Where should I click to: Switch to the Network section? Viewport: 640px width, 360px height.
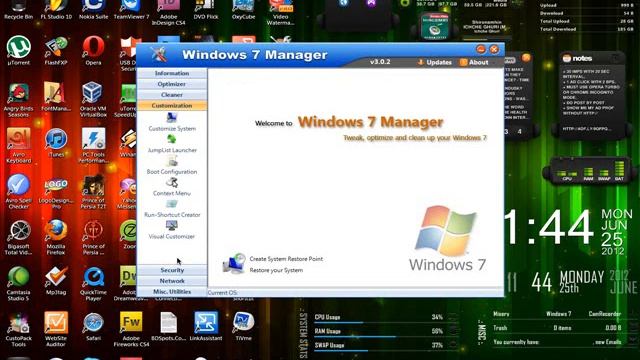(172, 281)
